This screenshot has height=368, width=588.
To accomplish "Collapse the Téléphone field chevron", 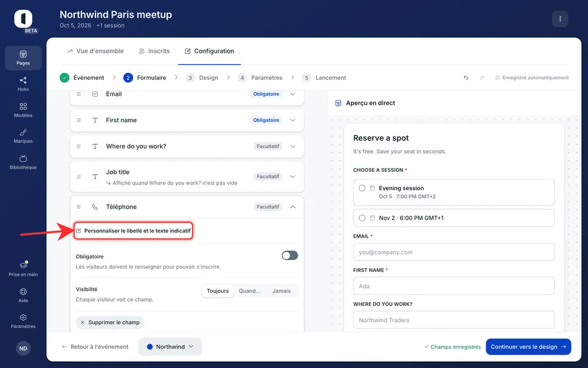I will (293, 207).
